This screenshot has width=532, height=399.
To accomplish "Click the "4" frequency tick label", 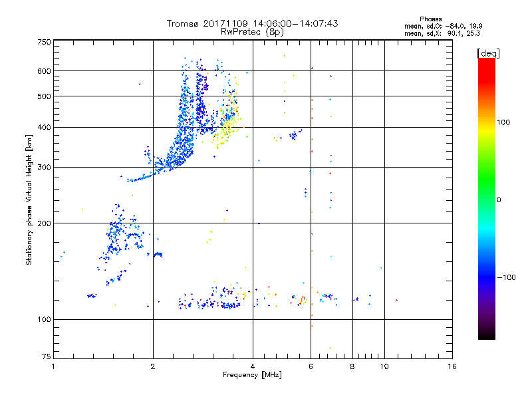I will coord(253,366).
